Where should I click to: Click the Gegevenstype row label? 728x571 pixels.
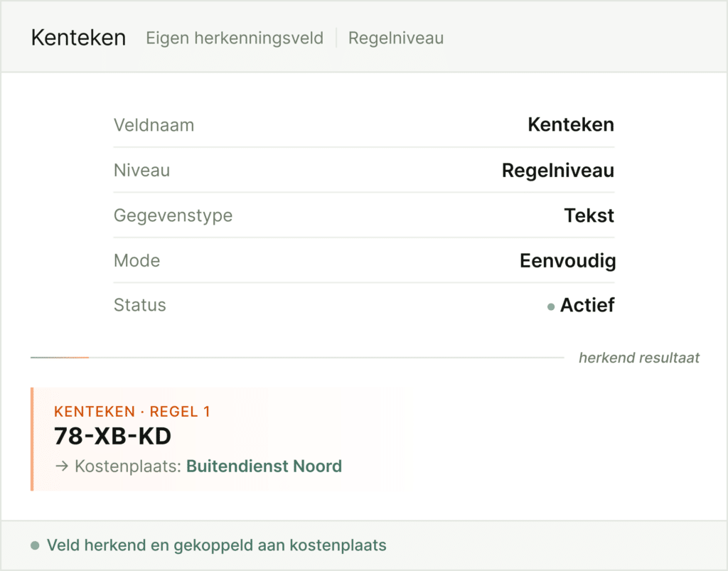[173, 215]
